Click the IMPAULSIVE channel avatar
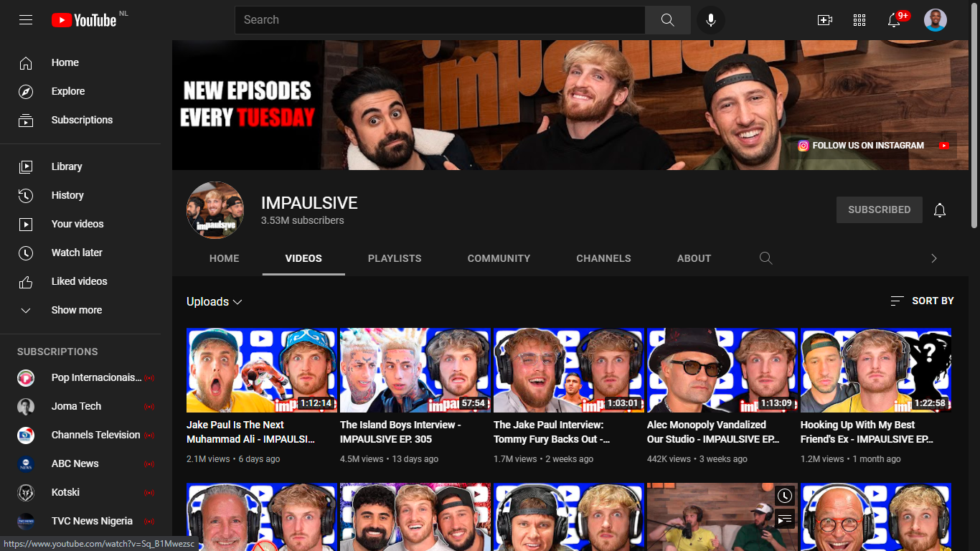 click(x=215, y=210)
